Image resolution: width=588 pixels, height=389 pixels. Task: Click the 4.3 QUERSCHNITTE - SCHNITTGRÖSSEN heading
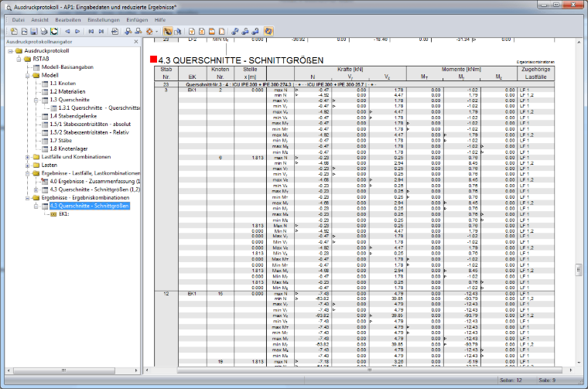point(241,60)
